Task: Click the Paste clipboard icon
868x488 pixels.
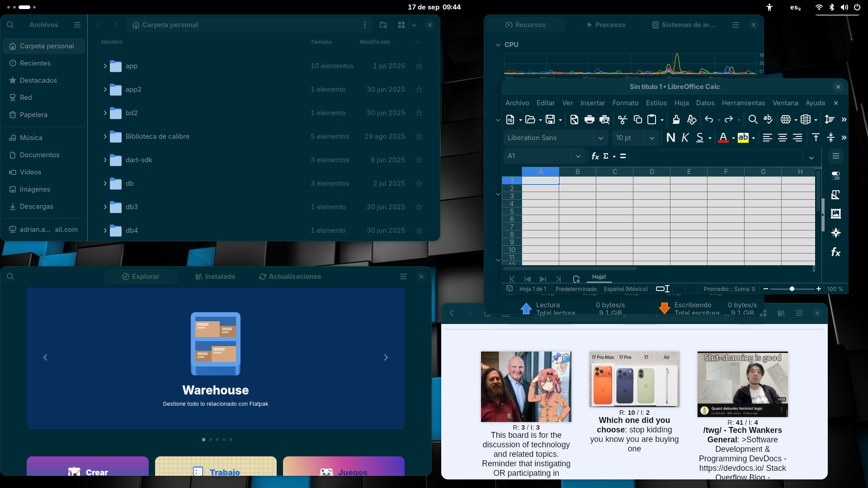Action: tap(652, 120)
